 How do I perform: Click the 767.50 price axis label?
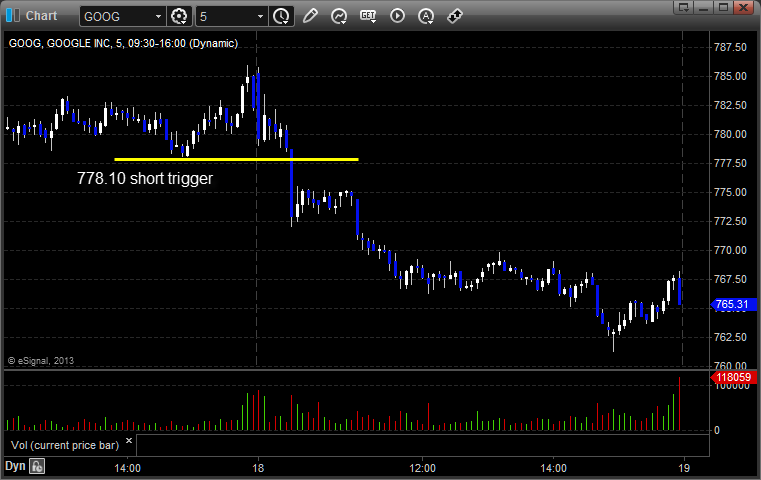[x=730, y=279]
